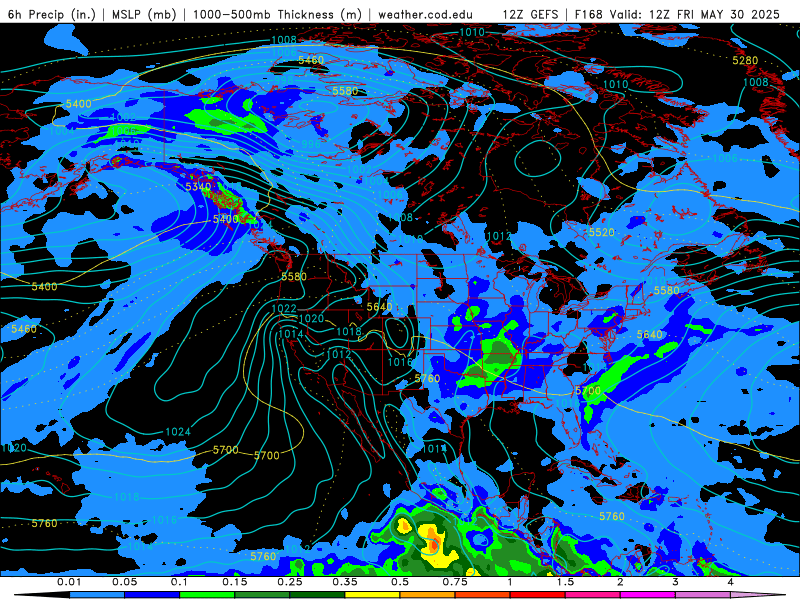Viewport: 800px width, 600px height.
Task: Click the 0.05 legend scale value
Action: tap(124, 582)
